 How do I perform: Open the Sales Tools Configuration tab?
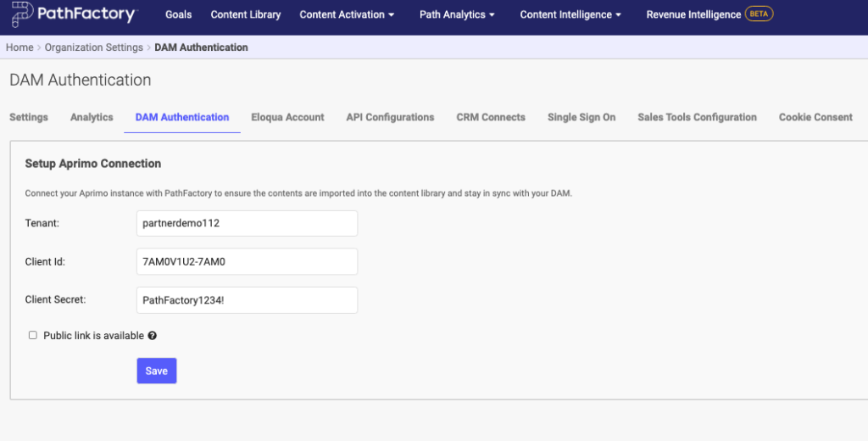[697, 117]
